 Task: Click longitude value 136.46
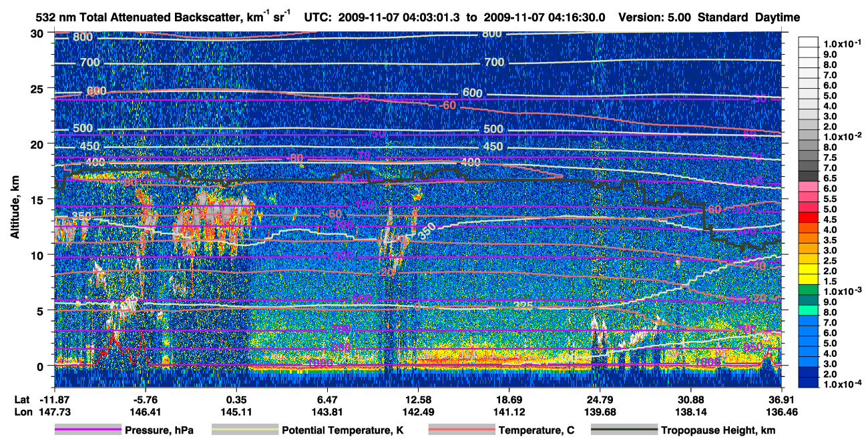[781, 412]
